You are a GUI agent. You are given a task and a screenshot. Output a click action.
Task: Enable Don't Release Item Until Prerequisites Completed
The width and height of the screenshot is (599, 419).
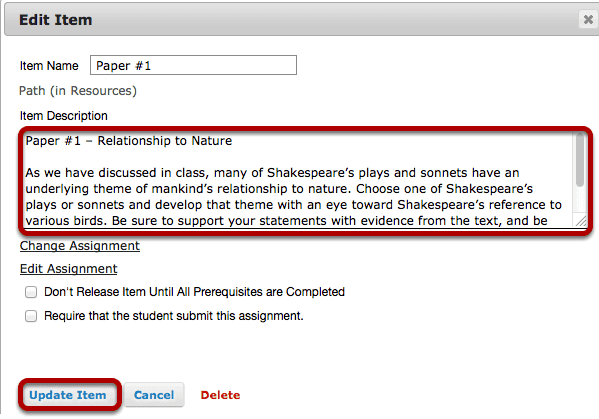coord(31,292)
